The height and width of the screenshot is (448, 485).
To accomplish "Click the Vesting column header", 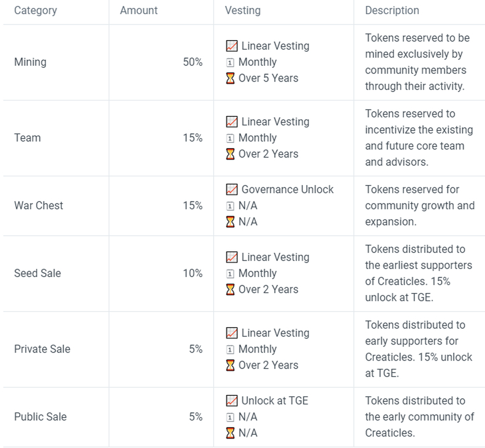I will pyautogui.click(x=242, y=11).
